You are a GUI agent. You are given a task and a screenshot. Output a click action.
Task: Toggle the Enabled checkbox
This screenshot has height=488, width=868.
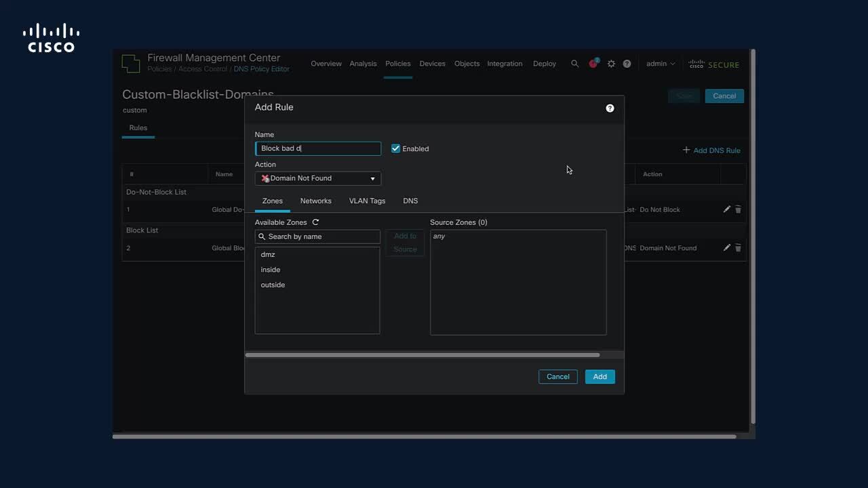pos(396,148)
